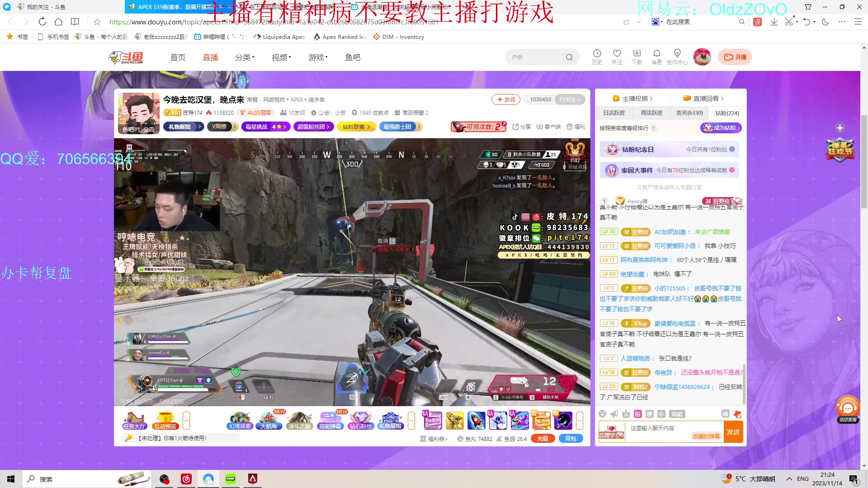Screen dimensions: 868x488
Task: Expand the 分类 dropdown menu
Action: click(245, 57)
